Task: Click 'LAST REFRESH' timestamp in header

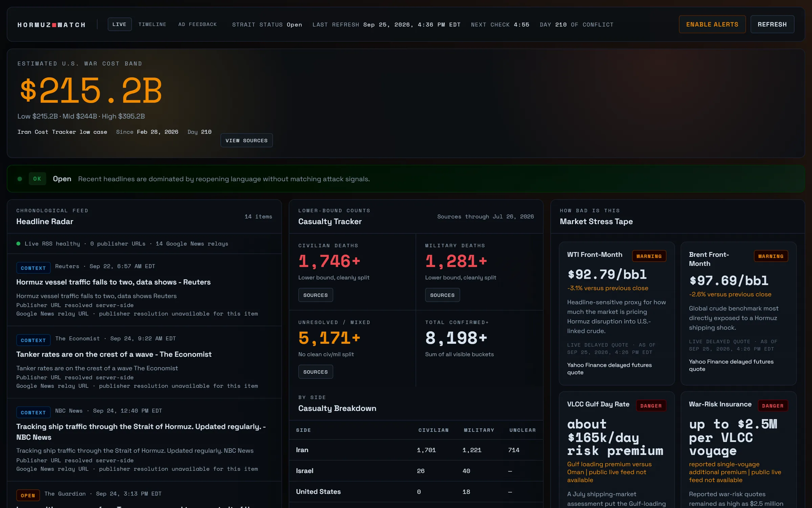Action: click(x=386, y=25)
